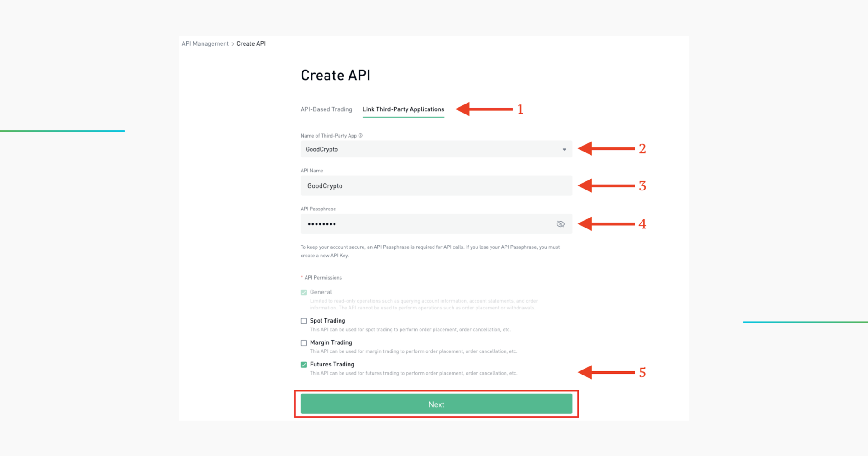Image resolution: width=868 pixels, height=456 pixels.
Task: Disable the Futures Trading checkbox
Action: (303, 364)
